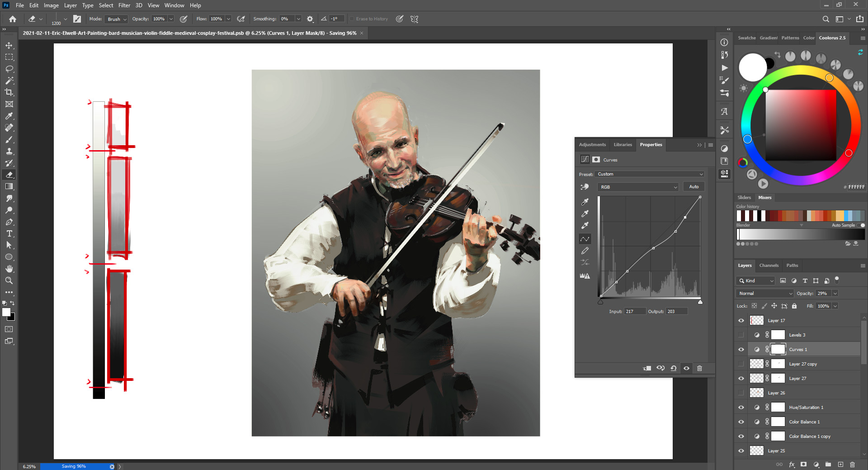Switch to the Paths tab

pyautogui.click(x=792, y=266)
